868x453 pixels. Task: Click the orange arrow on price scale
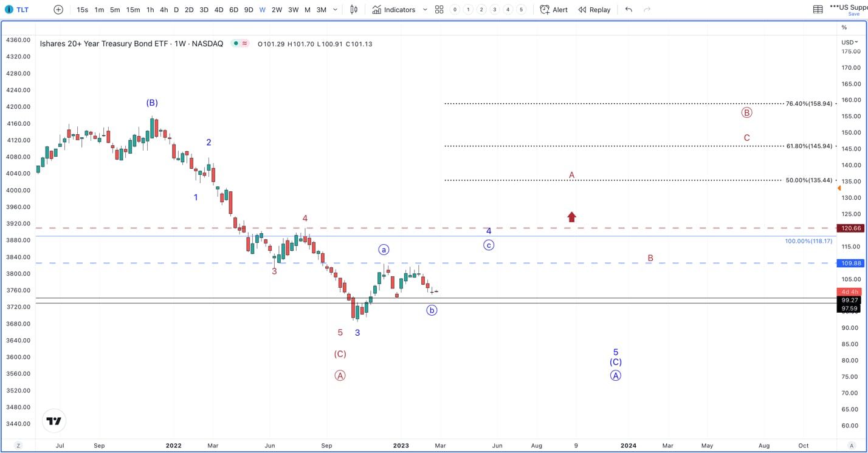click(839, 188)
